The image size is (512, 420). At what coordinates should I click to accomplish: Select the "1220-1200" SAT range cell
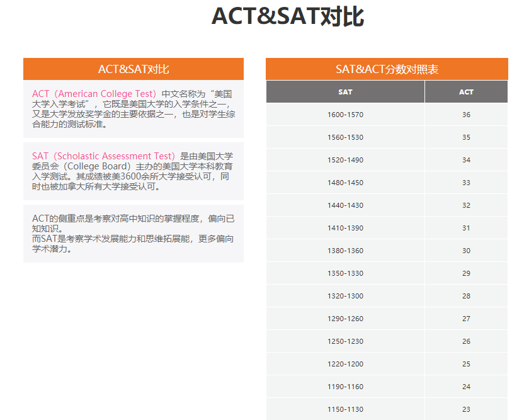click(x=345, y=364)
